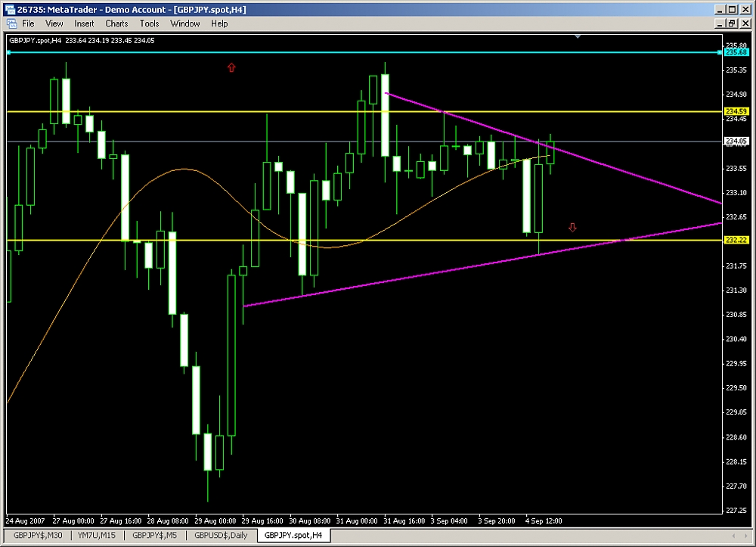Minimize the inner chart window

point(718,23)
